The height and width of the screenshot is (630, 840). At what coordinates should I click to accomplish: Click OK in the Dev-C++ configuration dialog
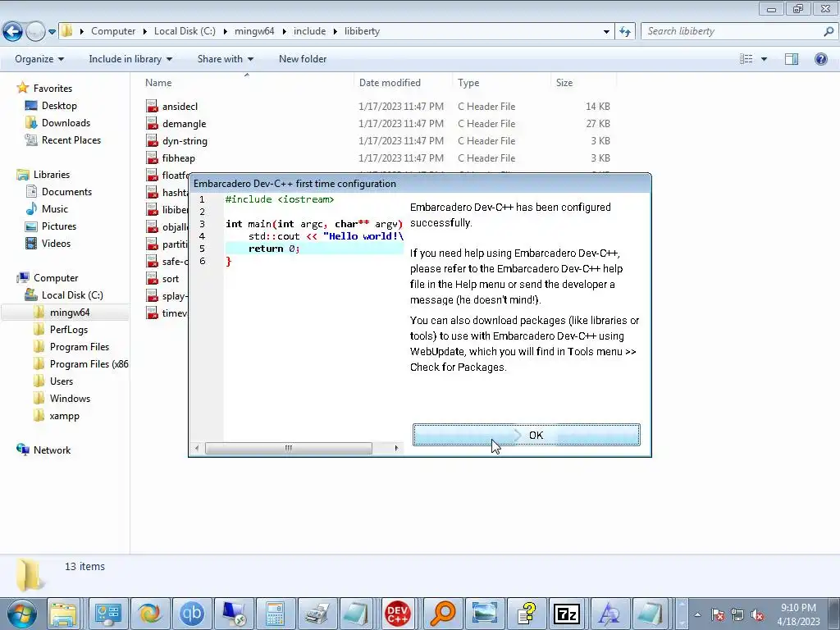[x=526, y=435]
